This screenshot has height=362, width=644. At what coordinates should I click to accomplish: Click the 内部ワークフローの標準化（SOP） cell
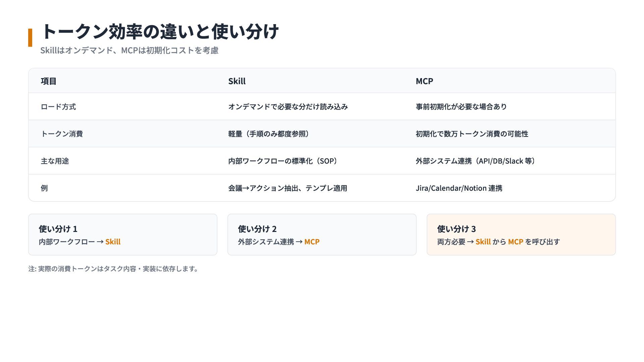click(284, 161)
